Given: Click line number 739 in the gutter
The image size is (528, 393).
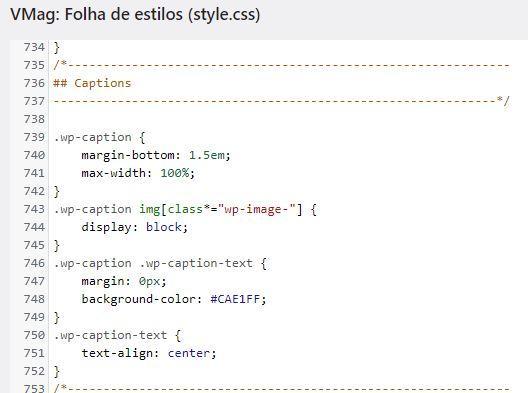Looking at the screenshot, I should tap(34, 137).
